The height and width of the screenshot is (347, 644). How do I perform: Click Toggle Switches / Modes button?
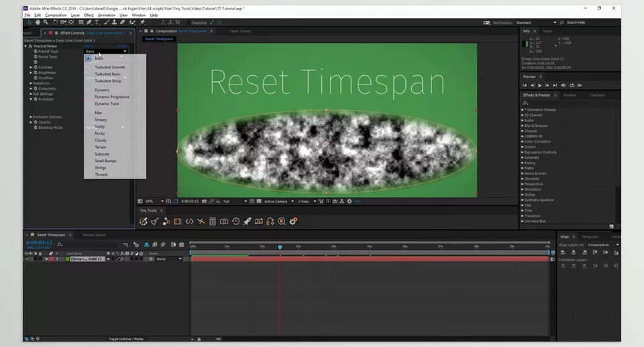coord(126,339)
